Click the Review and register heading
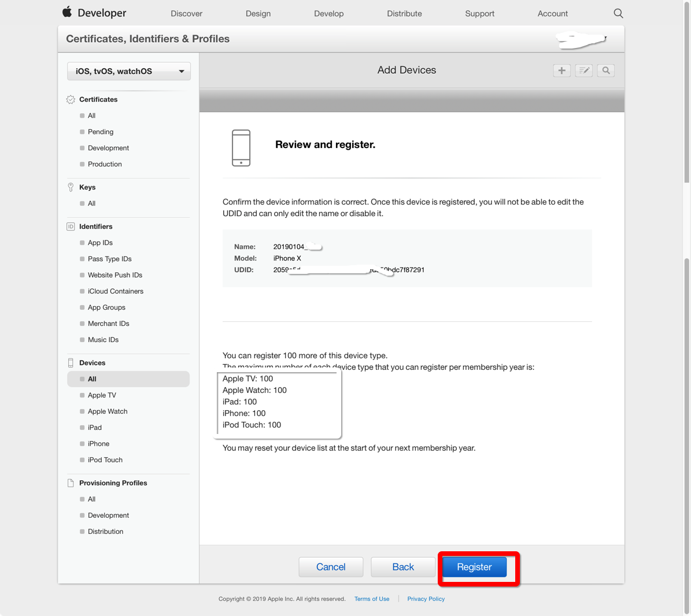Viewport: 691px width, 616px height. 325,144
